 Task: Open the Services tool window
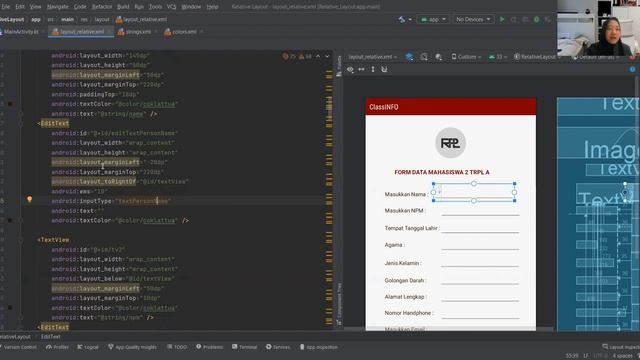click(x=278, y=347)
